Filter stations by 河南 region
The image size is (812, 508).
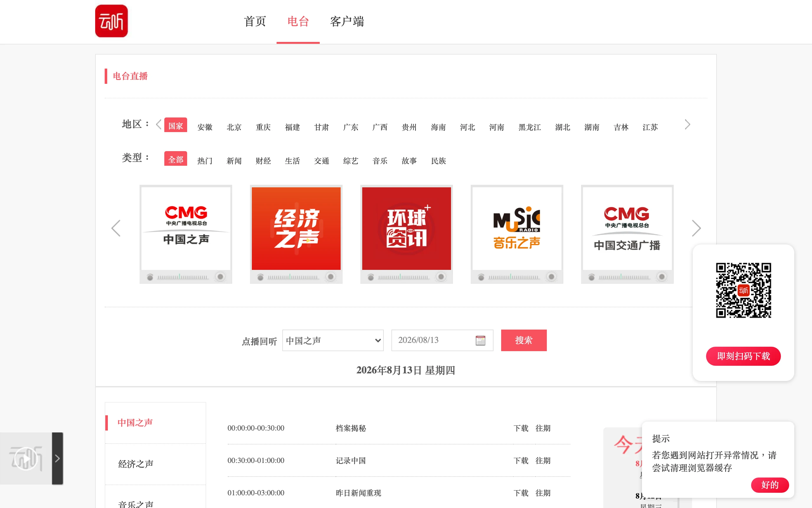pyautogui.click(x=497, y=127)
